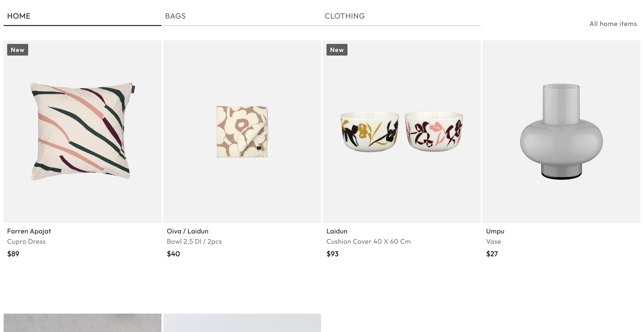This screenshot has height=332, width=644.
Task: Click the $93 price label
Action: coord(332,254)
